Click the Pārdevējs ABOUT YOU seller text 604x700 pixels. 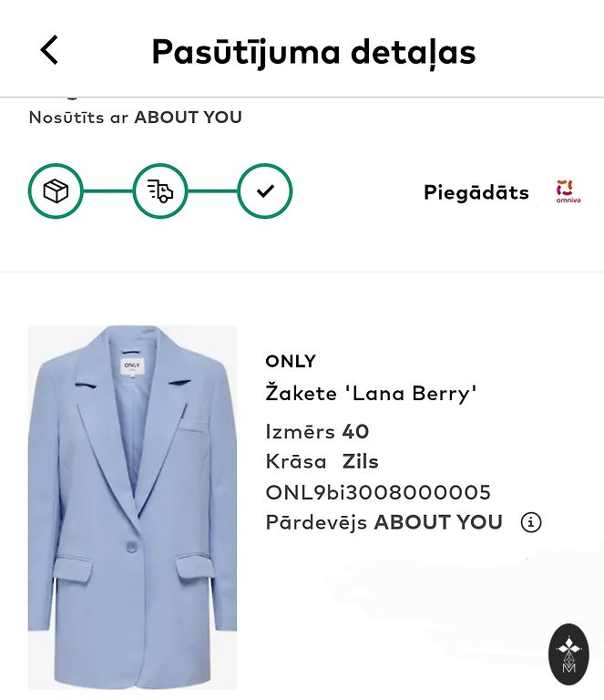[x=384, y=522]
